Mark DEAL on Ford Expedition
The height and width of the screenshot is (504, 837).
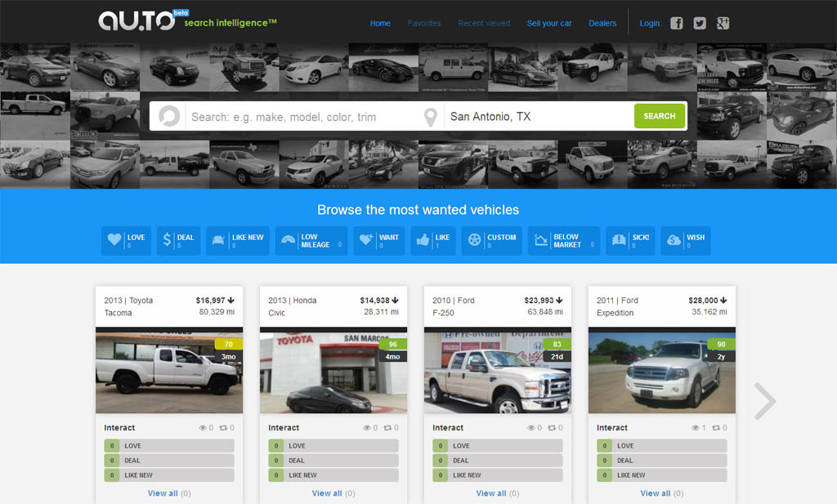coord(662,460)
